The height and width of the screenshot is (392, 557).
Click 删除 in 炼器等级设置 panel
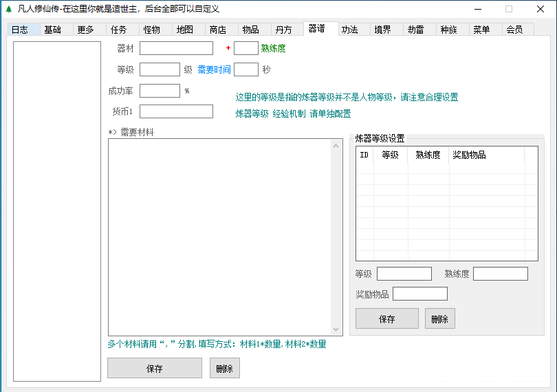[x=440, y=319]
